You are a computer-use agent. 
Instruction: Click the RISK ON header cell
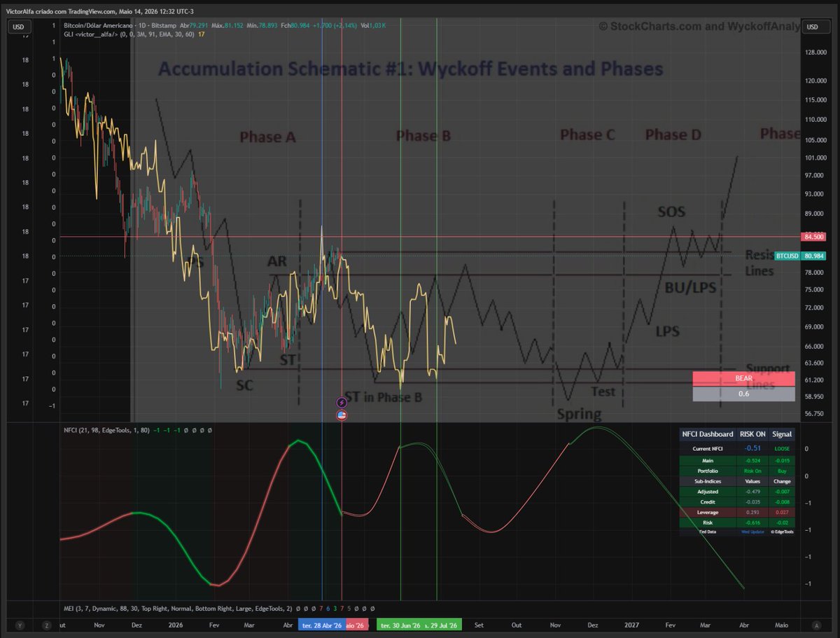point(752,434)
